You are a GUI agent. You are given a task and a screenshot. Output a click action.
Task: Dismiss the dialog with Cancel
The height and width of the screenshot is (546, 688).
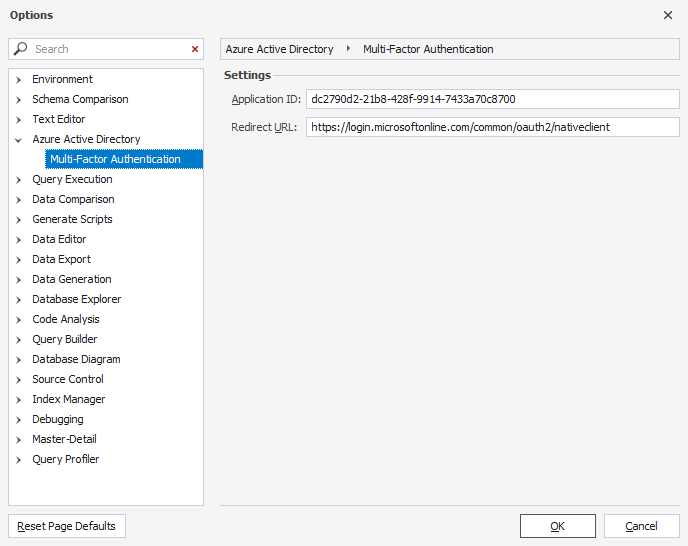[641, 526]
